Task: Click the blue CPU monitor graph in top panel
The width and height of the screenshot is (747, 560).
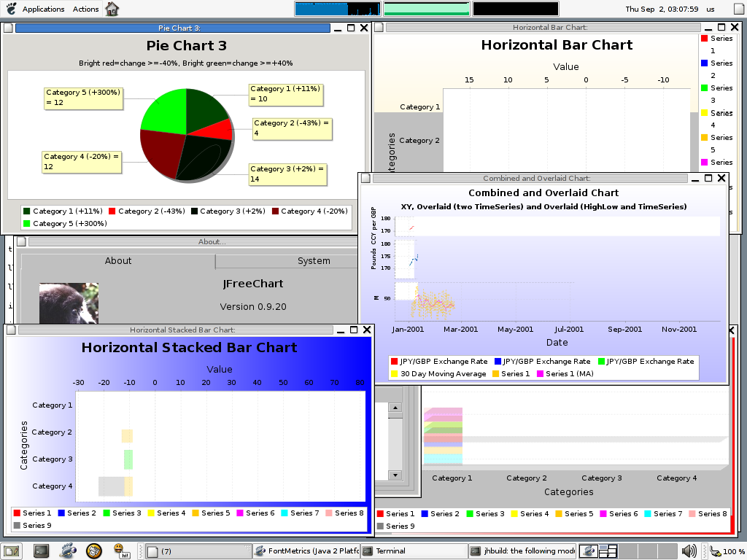Action: pos(338,9)
